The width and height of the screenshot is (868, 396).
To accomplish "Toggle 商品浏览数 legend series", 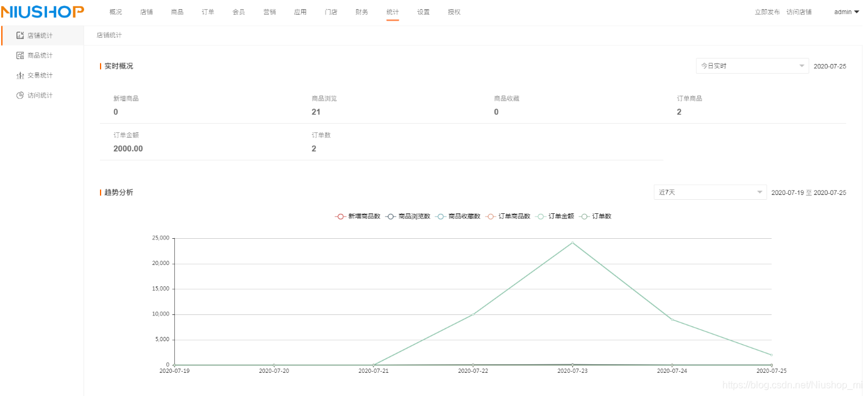I will tap(408, 216).
